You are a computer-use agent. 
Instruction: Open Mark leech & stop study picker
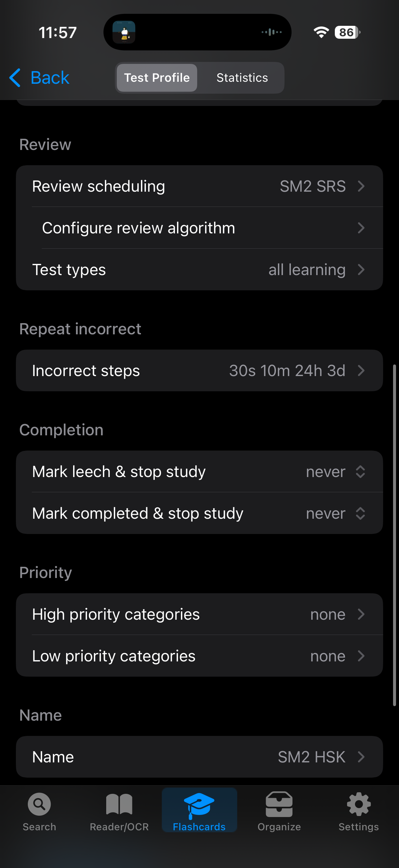click(199, 471)
